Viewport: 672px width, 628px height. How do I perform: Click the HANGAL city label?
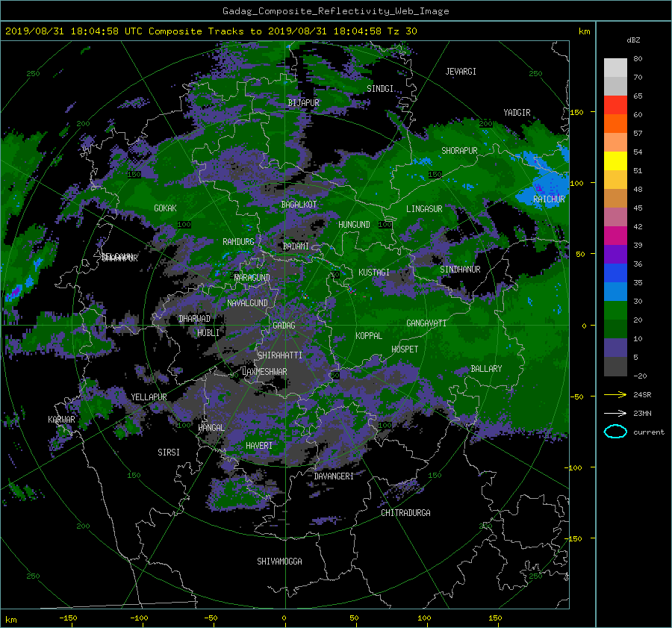pyautogui.click(x=211, y=428)
